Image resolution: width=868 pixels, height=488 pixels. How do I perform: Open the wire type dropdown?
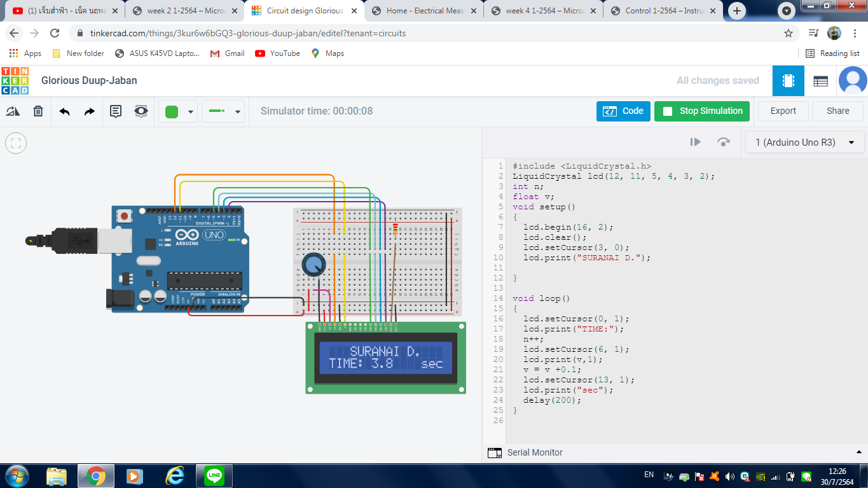click(x=223, y=111)
